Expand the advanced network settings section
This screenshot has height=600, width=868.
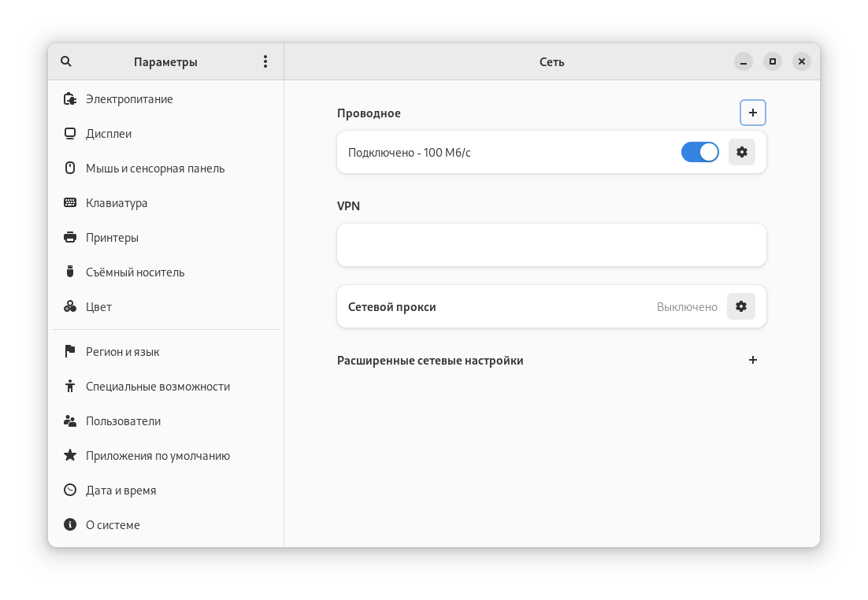point(753,360)
